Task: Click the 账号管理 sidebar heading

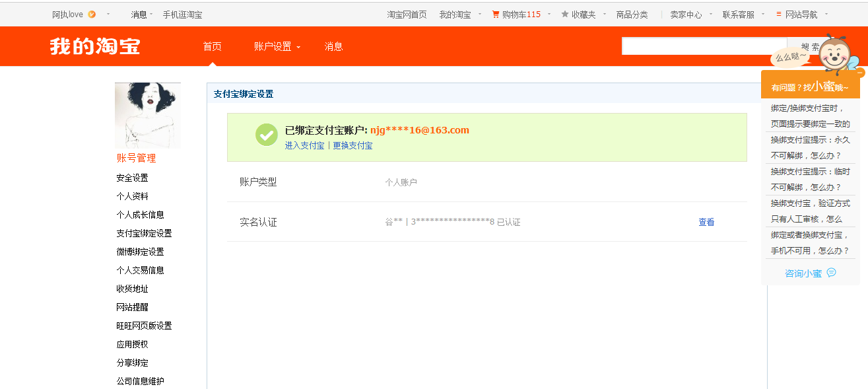Action: pyautogui.click(x=137, y=158)
